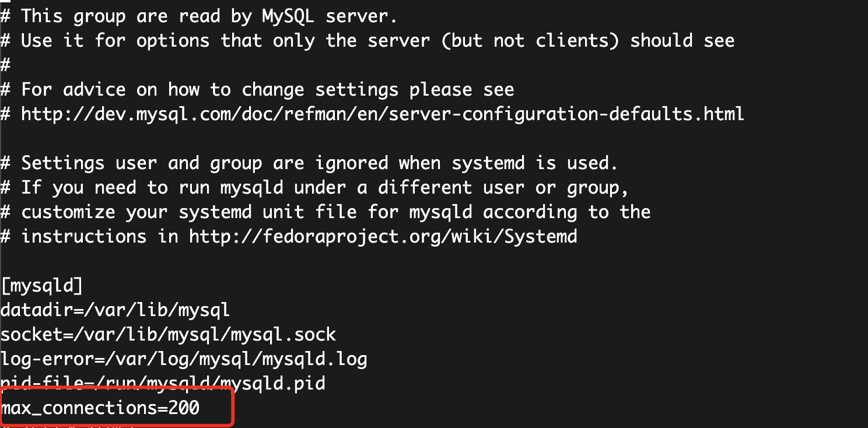
Task: Click the lone # comment line
Action: point(5,65)
